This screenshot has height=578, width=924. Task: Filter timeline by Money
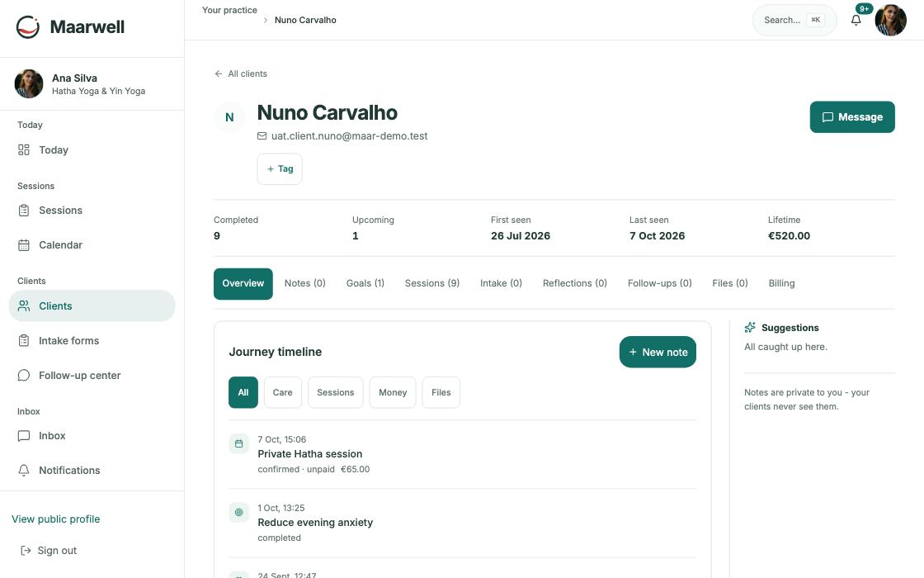tap(393, 392)
